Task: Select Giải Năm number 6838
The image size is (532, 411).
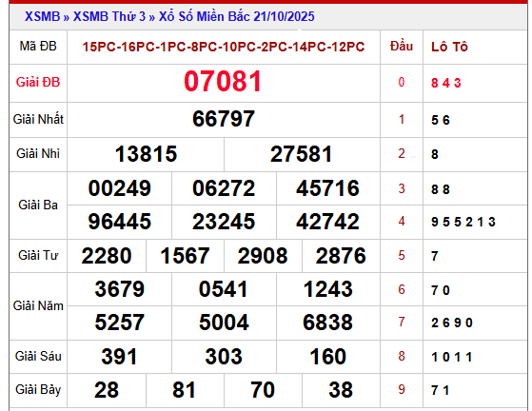Action: tap(327, 323)
